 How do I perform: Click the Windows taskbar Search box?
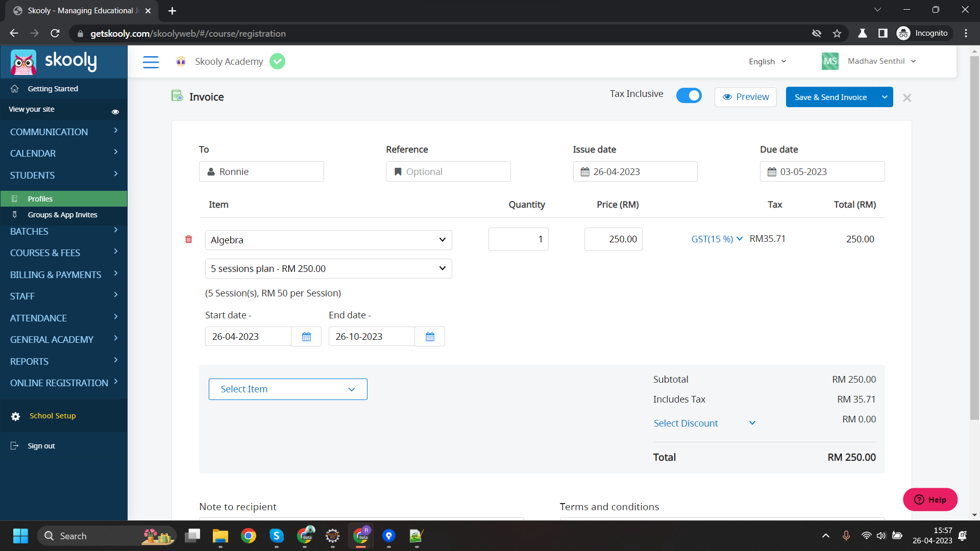tap(107, 536)
